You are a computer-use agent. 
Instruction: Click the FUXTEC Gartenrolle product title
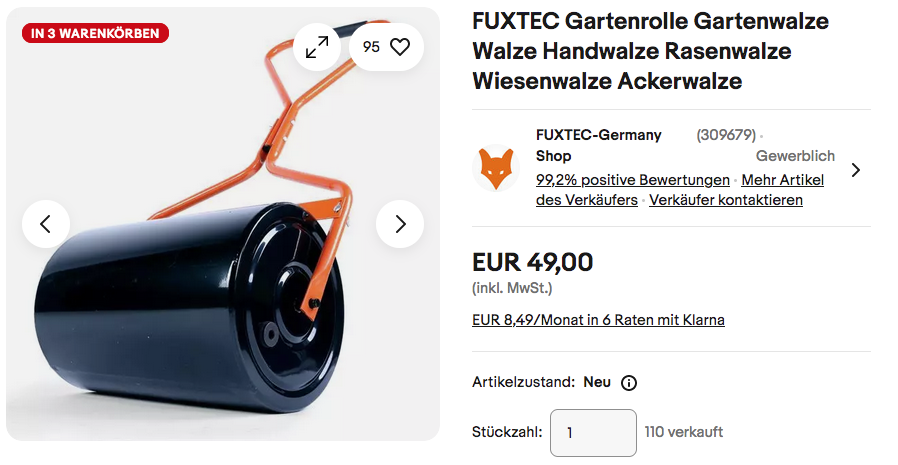(651, 51)
